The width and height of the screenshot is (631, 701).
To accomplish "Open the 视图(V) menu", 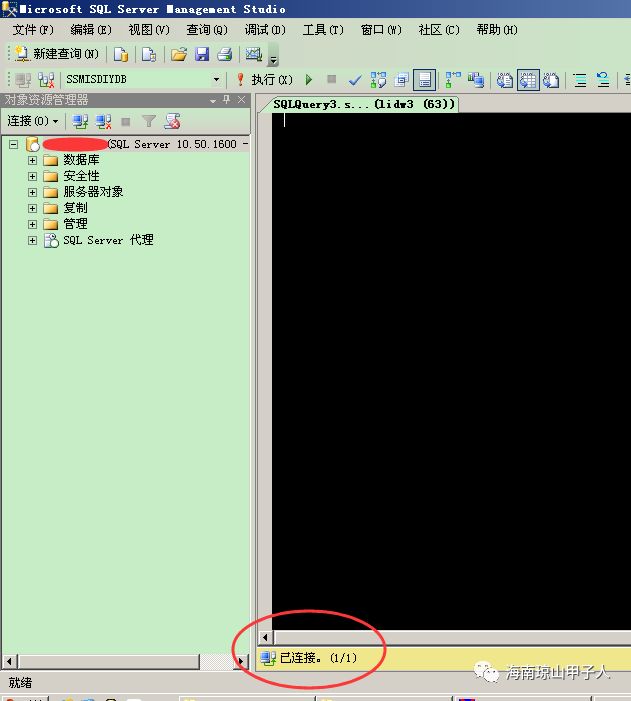I will (x=149, y=30).
